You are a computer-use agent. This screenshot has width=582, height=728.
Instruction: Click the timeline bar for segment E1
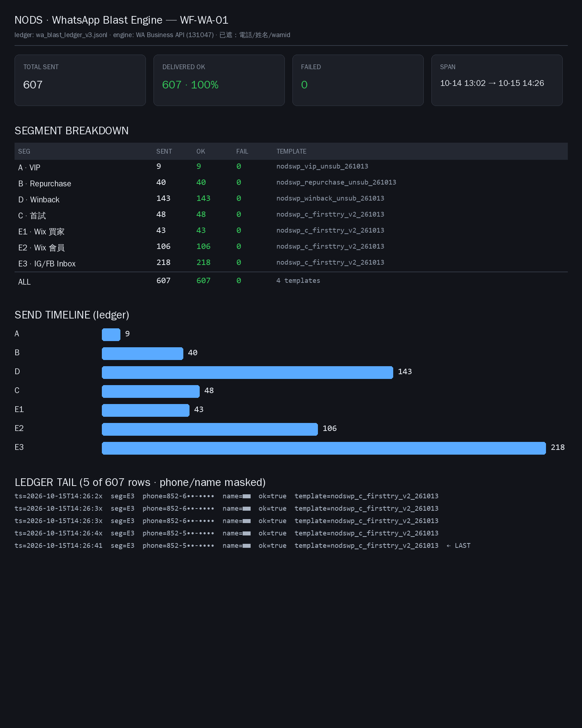click(145, 410)
